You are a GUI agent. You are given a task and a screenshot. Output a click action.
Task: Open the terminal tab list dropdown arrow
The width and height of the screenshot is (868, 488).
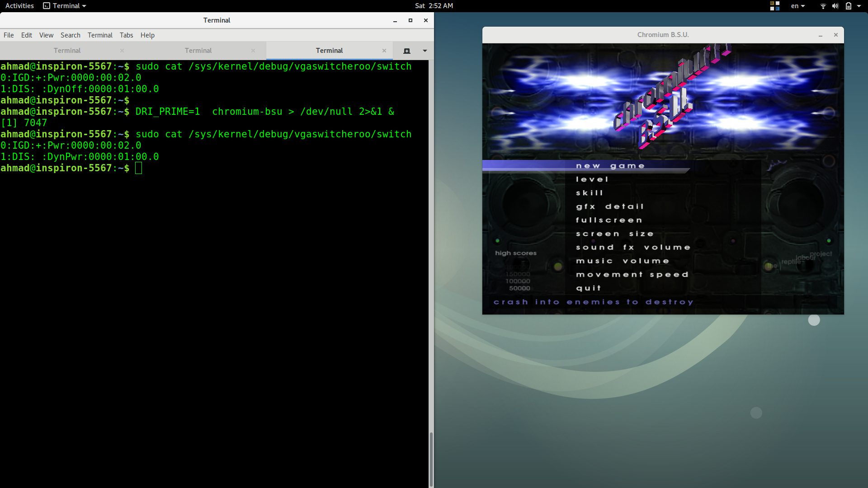tap(425, 51)
